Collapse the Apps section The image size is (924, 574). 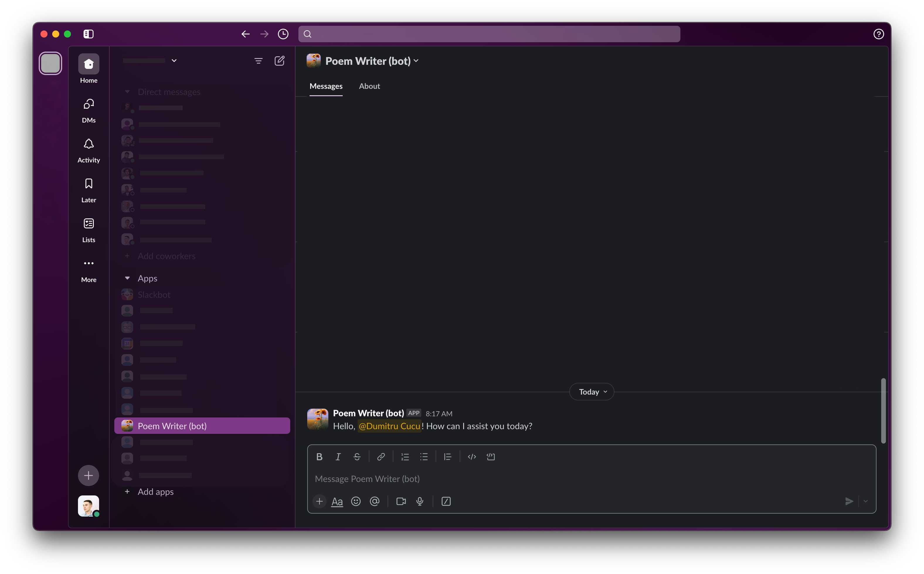(128, 278)
